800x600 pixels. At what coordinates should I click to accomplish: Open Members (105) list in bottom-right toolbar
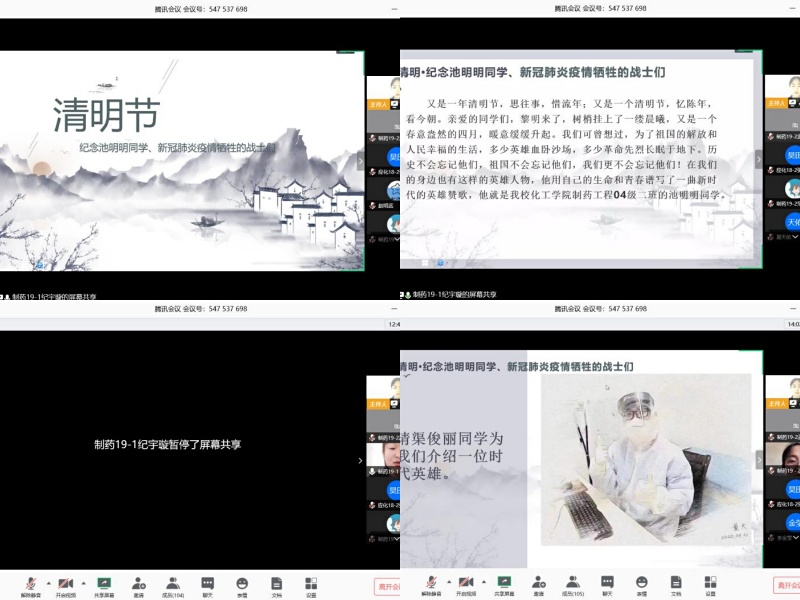pyautogui.click(x=573, y=583)
